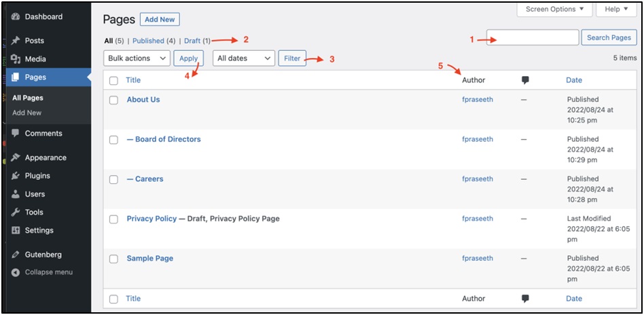Filter list by Draft pages link

[192, 41]
